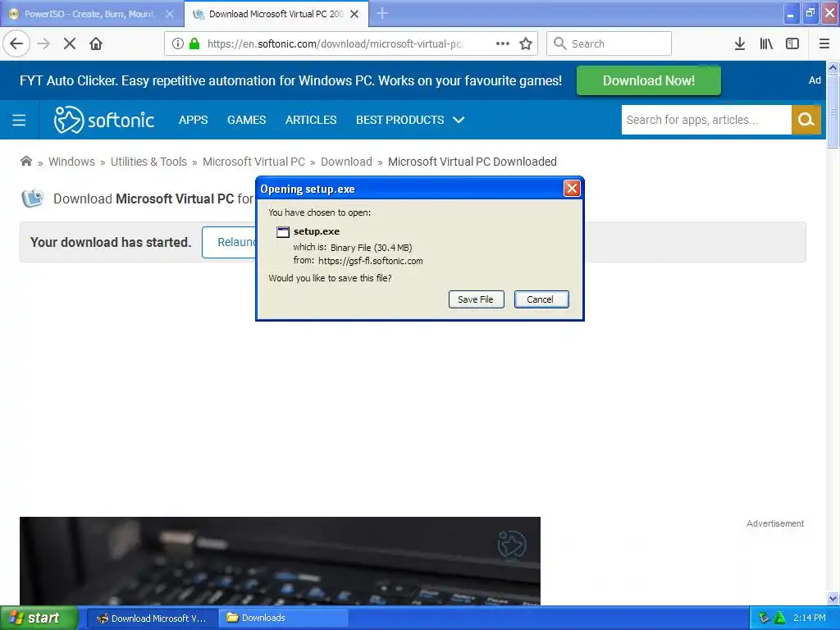The height and width of the screenshot is (630, 840).
Task: Click the page scrollbar down arrow
Action: tap(833, 598)
